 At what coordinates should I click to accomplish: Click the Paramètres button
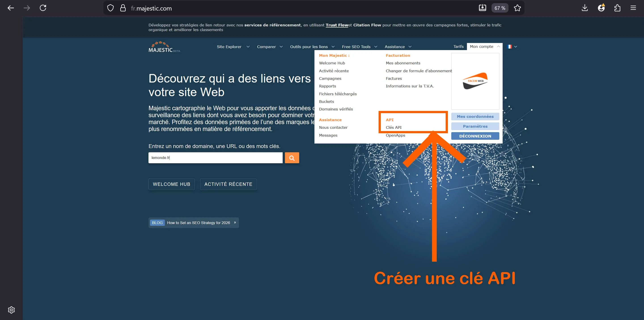pyautogui.click(x=475, y=126)
